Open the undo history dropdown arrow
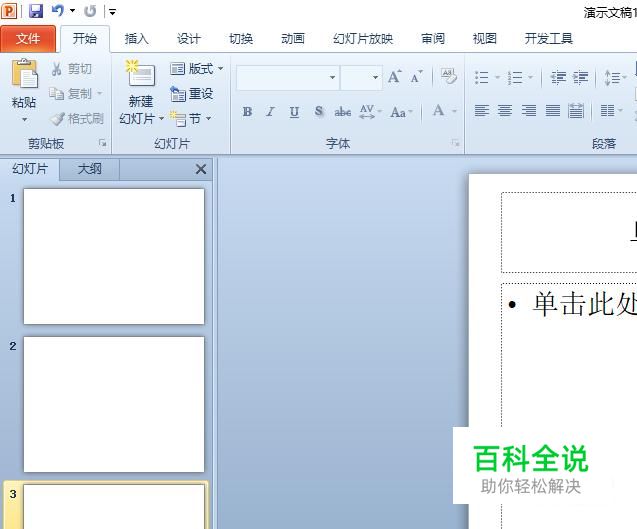Viewport: 637px width, 529px height. (x=72, y=11)
